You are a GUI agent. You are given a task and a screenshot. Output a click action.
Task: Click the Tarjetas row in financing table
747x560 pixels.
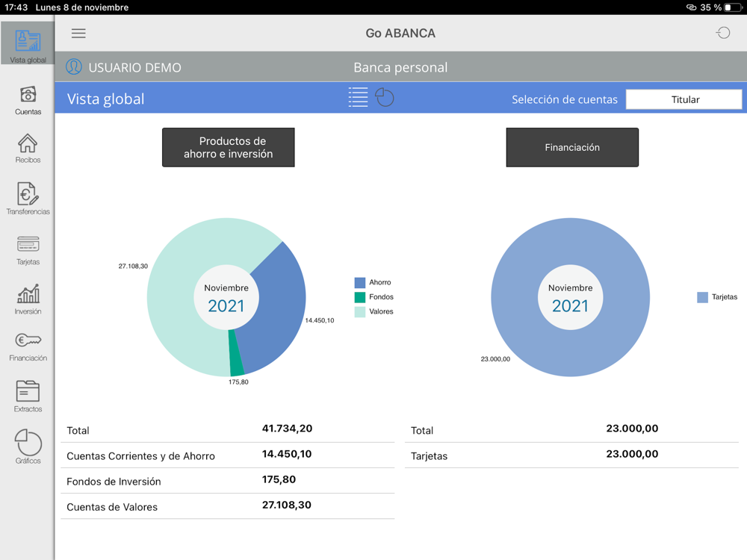(571, 455)
